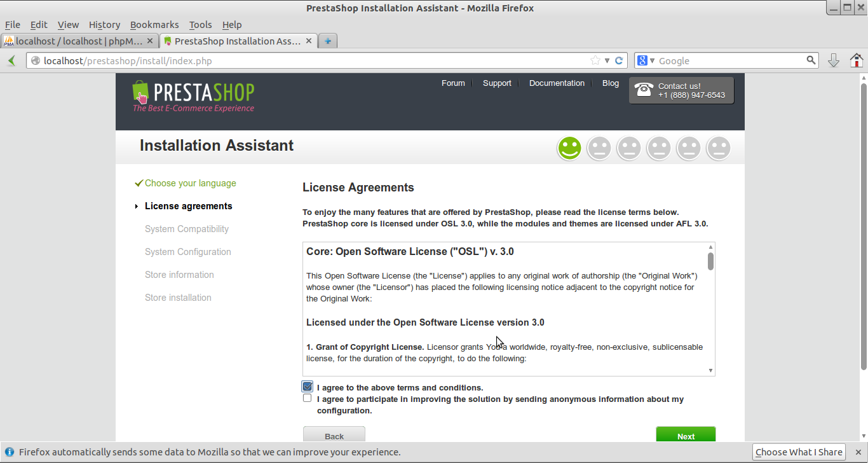Image resolution: width=868 pixels, height=463 pixels.
Task: Open the URL history dropdown arrow
Action: click(607, 60)
